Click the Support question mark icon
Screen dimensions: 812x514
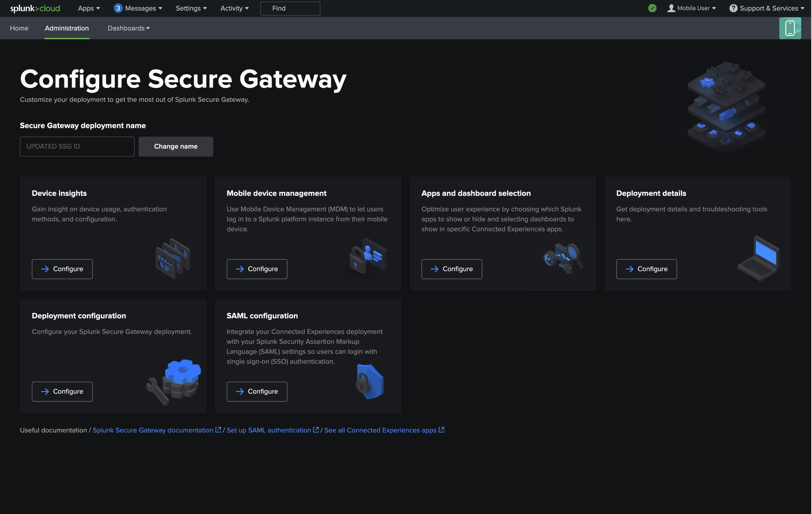[733, 8]
